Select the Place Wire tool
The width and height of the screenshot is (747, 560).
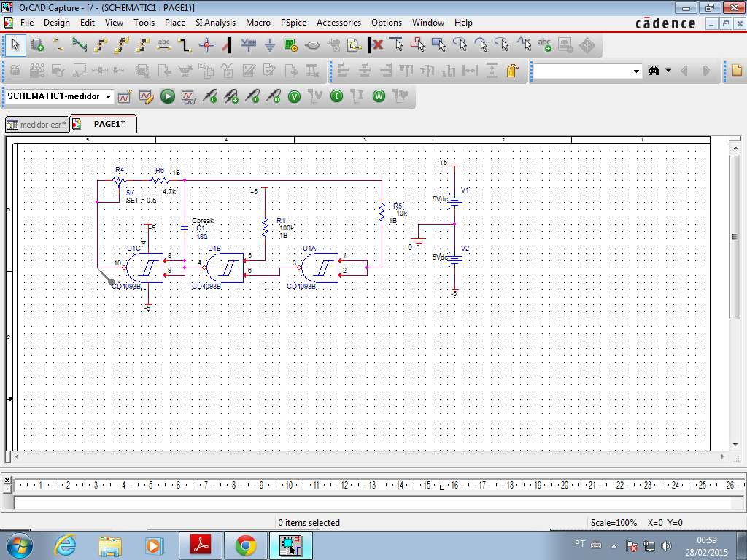coord(58,45)
